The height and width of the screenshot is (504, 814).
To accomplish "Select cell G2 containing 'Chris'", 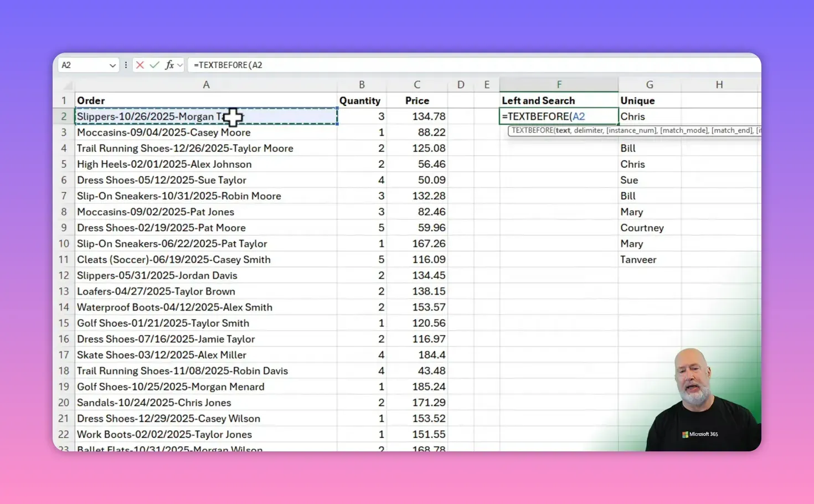I will pos(650,116).
